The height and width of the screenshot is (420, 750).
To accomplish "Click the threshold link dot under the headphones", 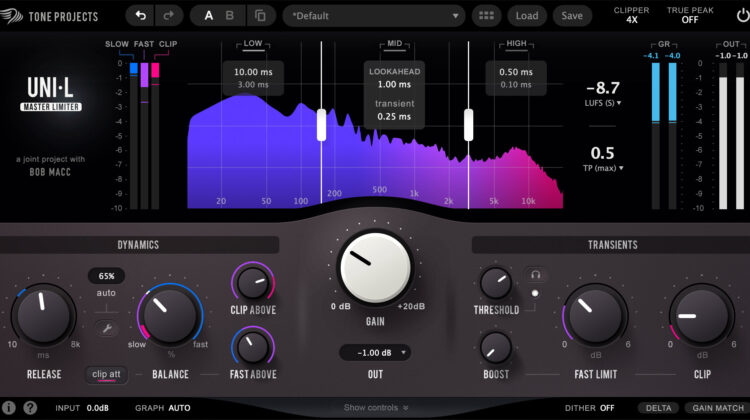I will [535, 293].
